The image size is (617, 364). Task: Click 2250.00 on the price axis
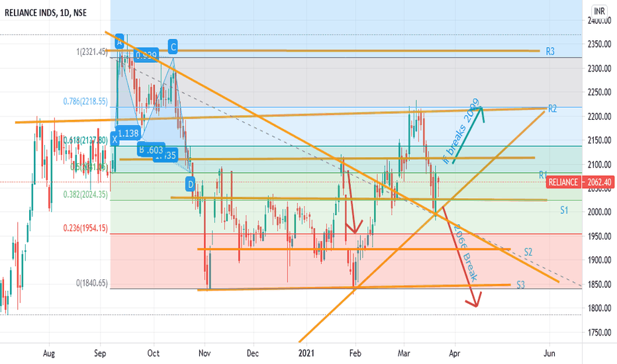(x=599, y=93)
